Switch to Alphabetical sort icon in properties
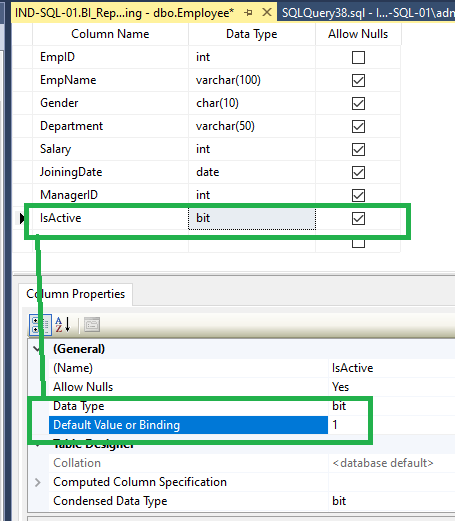455x521 pixels. pyautogui.click(x=63, y=324)
